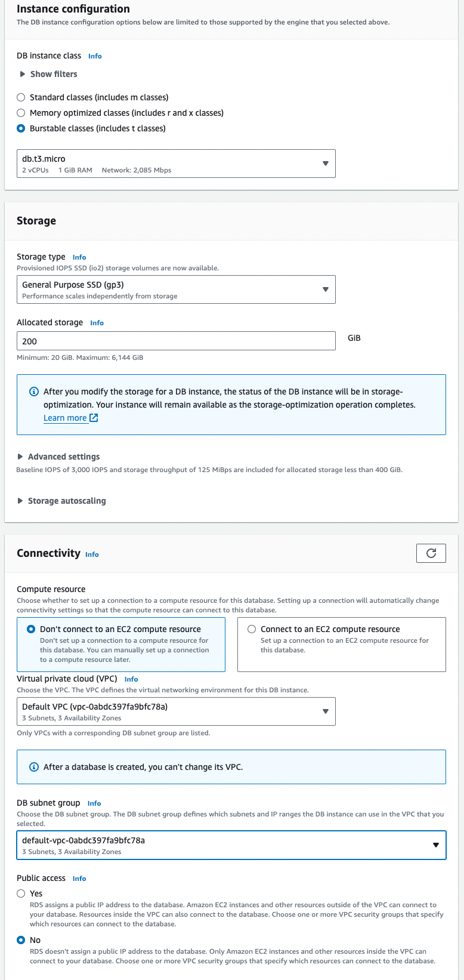This screenshot has width=464, height=980.
Task: Open the General Purpose SSD storage dropdown
Action: pos(176,289)
